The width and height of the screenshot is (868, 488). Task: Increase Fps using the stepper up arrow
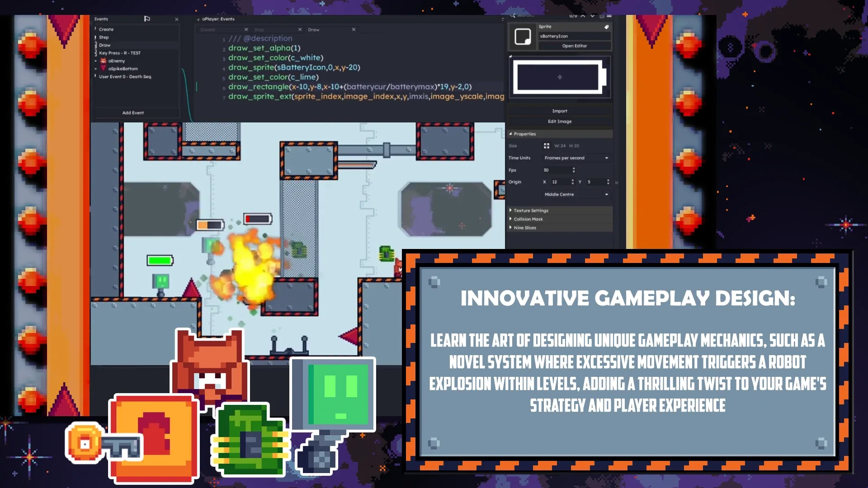pos(573,168)
